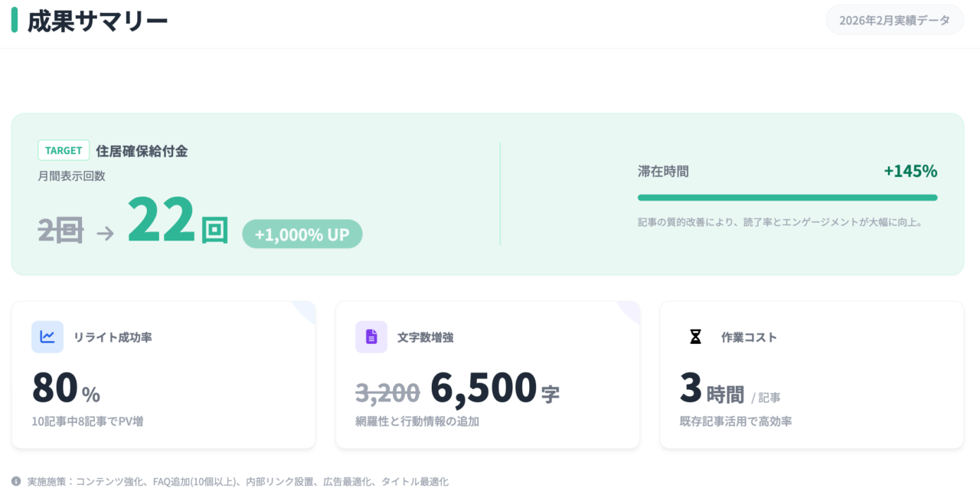Click the info icon before 実施施策

[x=17, y=481]
